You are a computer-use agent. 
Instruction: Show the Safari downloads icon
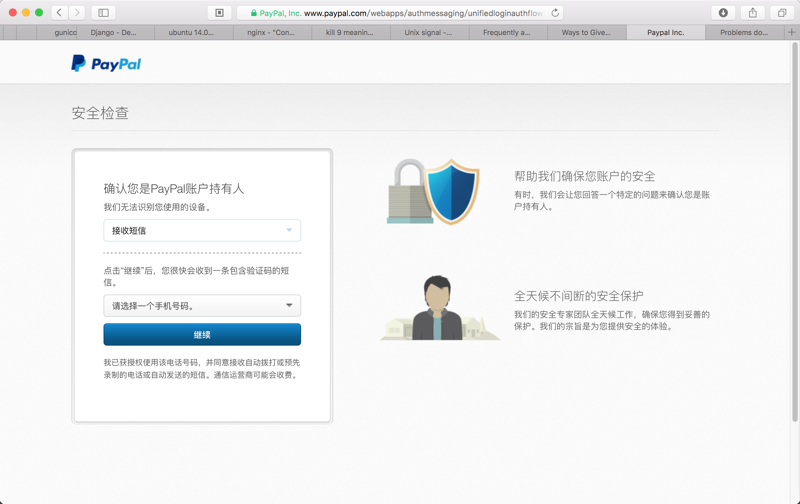[723, 13]
